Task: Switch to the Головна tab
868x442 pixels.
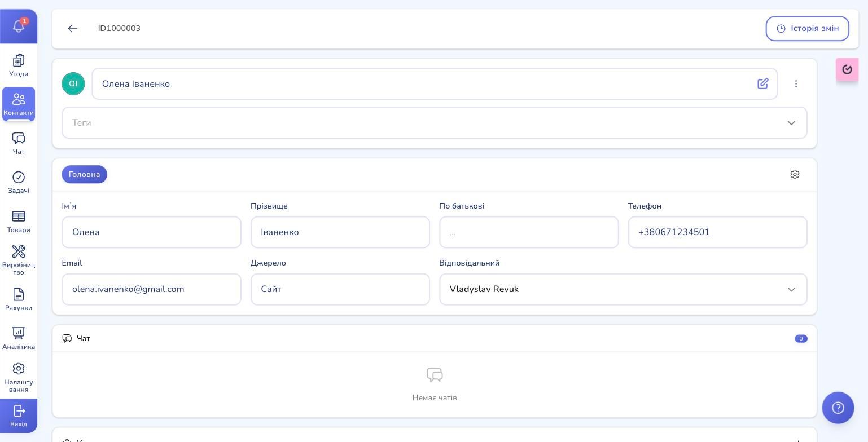Action: pos(85,174)
